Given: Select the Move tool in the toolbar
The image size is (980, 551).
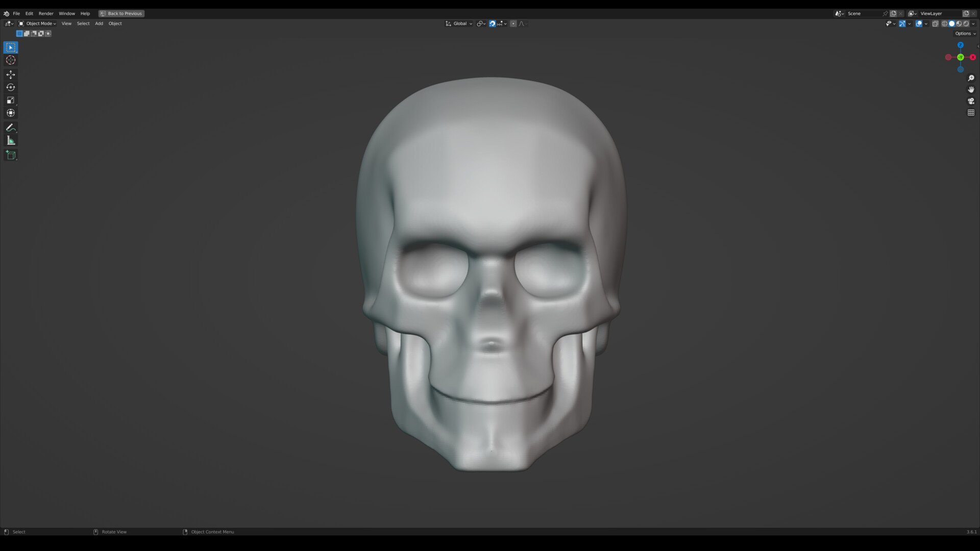Looking at the screenshot, I should [x=11, y=74].
